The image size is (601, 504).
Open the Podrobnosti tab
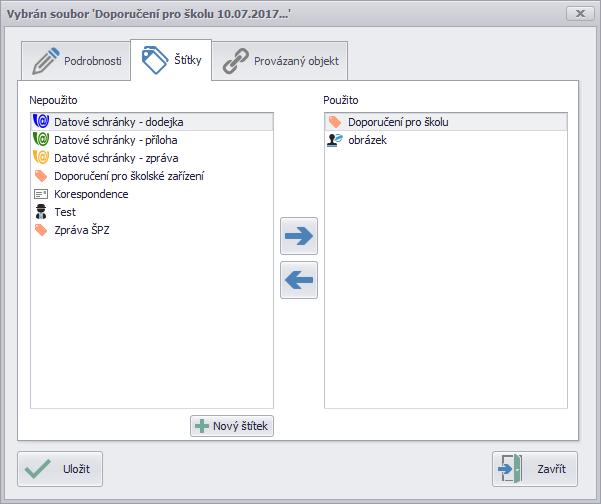(76, 61)
